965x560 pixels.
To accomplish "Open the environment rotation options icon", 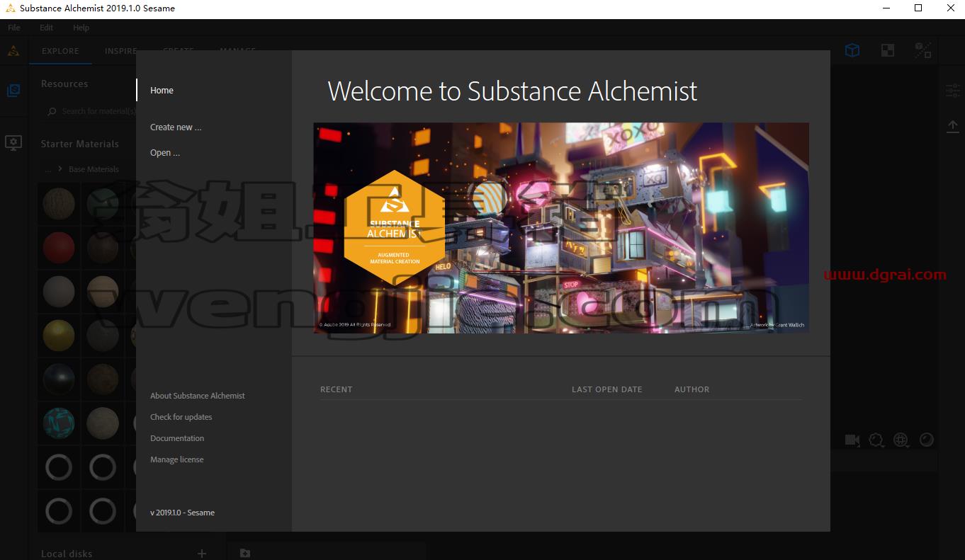I will click(876, 440).
